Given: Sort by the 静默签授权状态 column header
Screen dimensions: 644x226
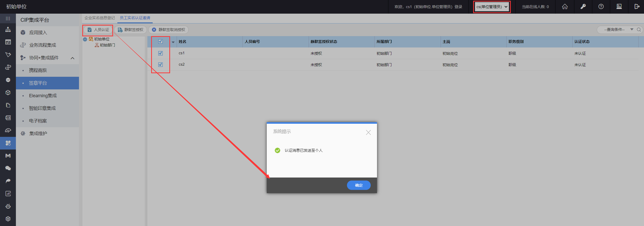Looking at the screenshot, I should coord(324,42).
